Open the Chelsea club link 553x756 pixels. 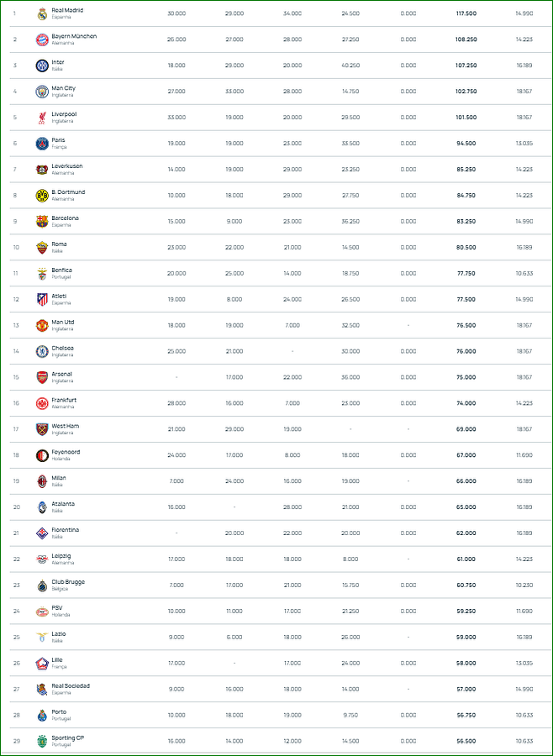tap(63, 348)
